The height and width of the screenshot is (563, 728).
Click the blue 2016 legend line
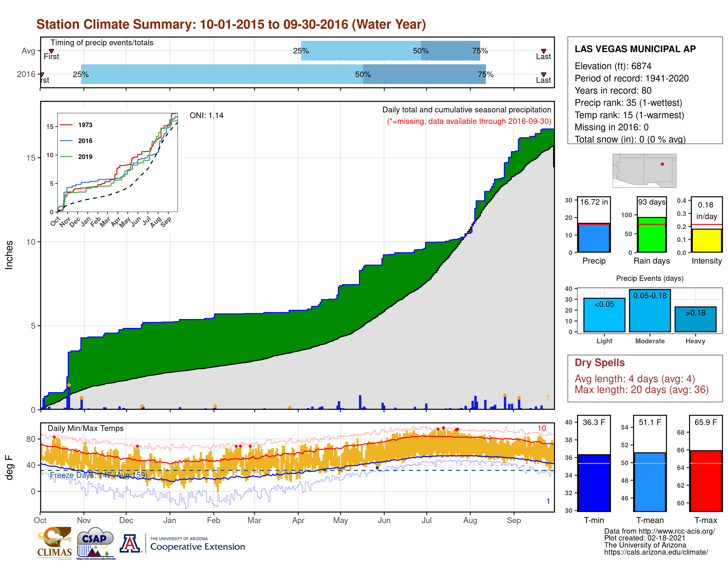(66, 141)
